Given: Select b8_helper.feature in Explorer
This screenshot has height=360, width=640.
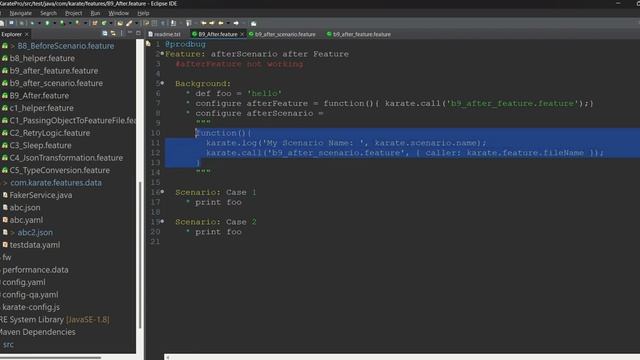Looking at the screenshot, I should pos(42,58).
